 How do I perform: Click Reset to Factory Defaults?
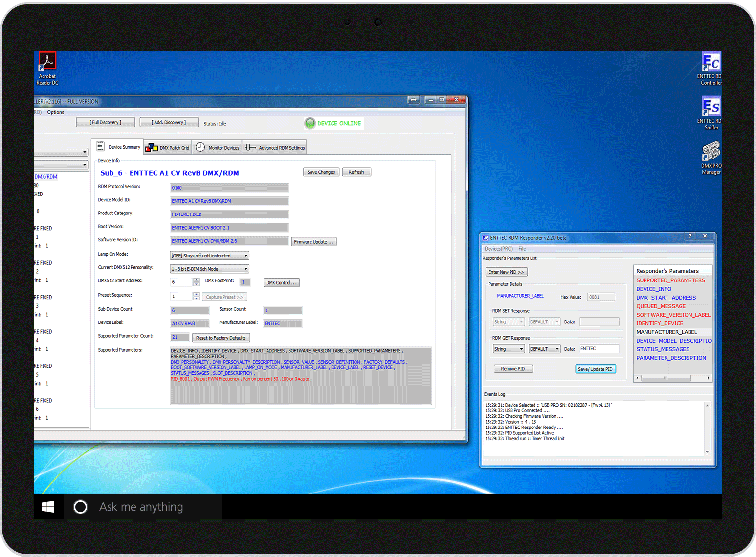221,338
